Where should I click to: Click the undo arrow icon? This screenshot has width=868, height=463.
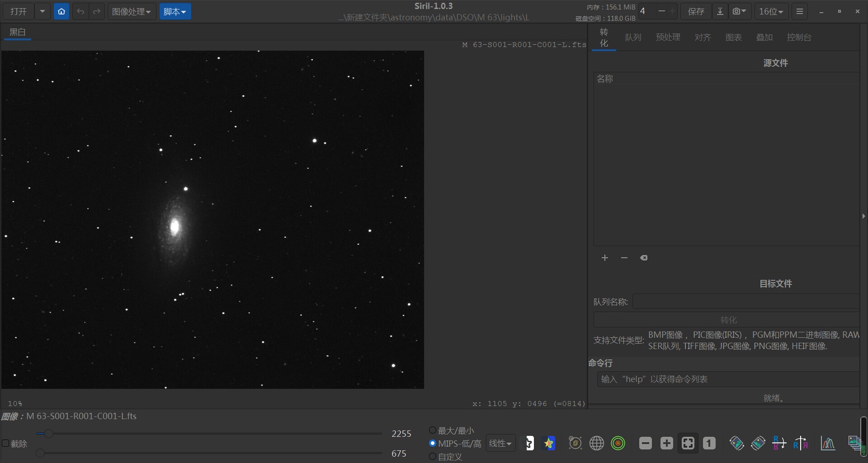(80, 11)
